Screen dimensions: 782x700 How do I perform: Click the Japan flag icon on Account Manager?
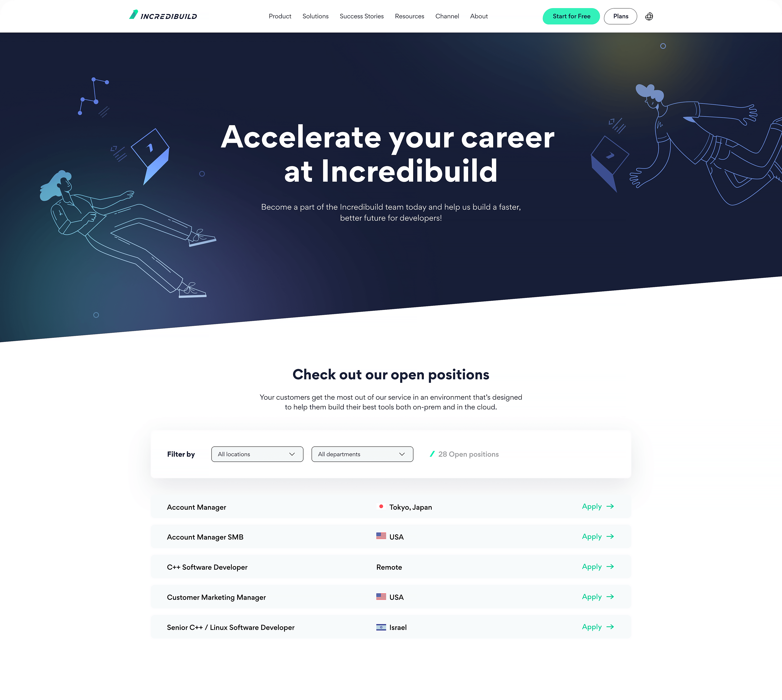pos(381,506)
